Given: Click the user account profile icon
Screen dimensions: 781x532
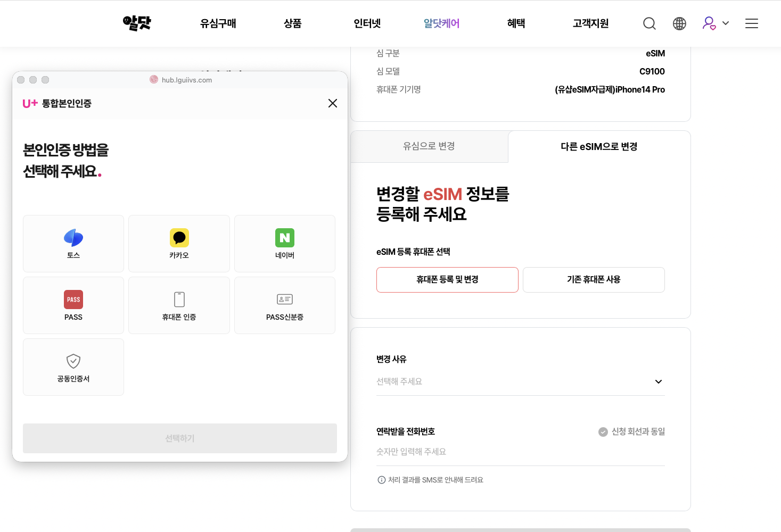Looking at the screenshot, I should 709,23.
